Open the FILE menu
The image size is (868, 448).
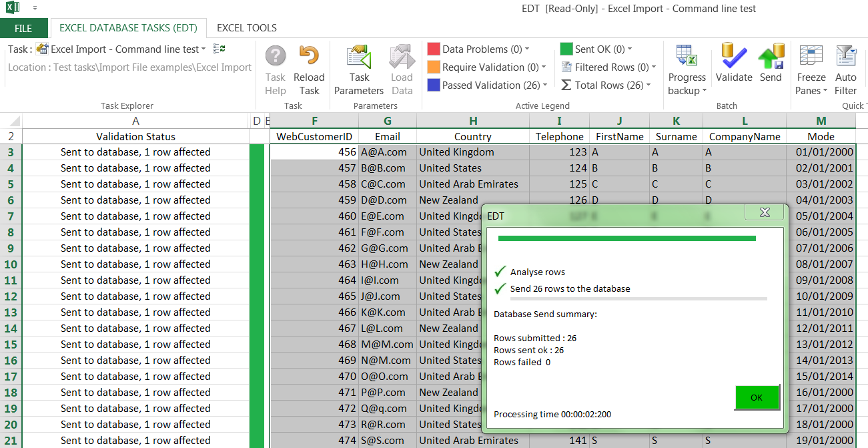click(24, 28)
